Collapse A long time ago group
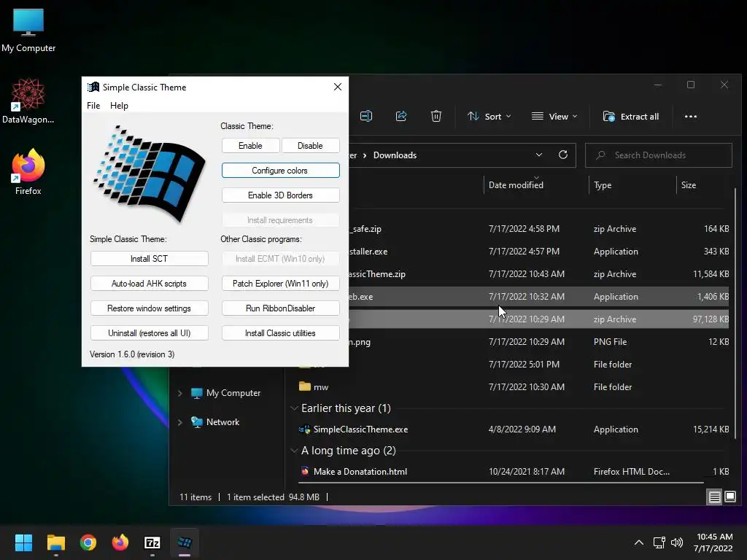Viewport: 747px width, 560px height. (294, 451)
